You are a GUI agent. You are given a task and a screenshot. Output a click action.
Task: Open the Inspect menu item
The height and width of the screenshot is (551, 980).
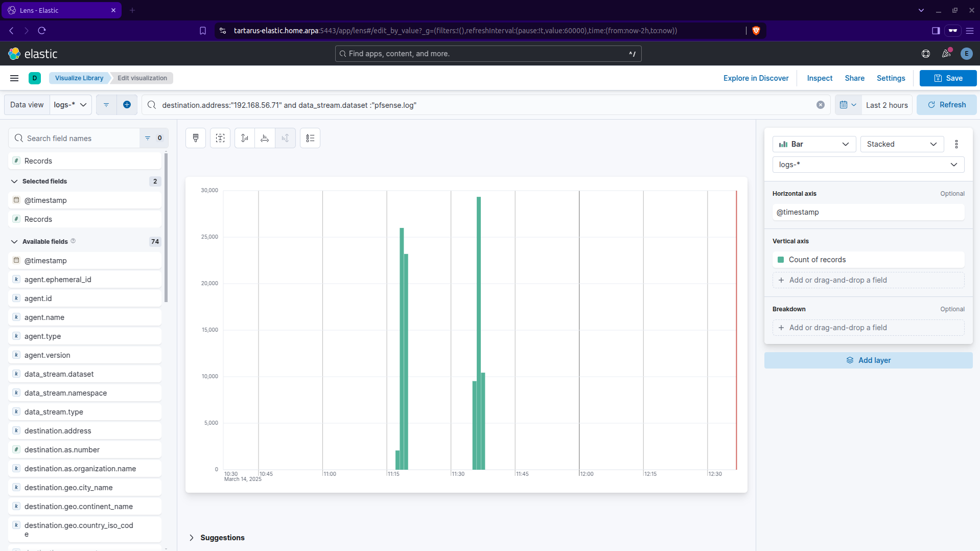[x=820, y=78]
